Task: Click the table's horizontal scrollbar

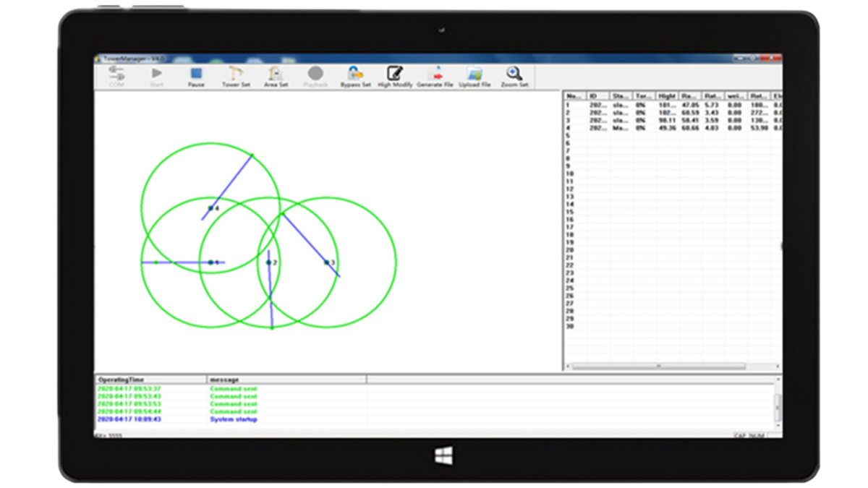Action: pos(658,367)
